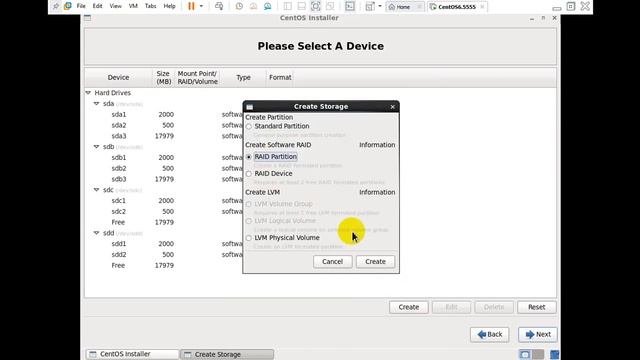Open the Edit menu
640x360 pixels.
coord(97,6)
